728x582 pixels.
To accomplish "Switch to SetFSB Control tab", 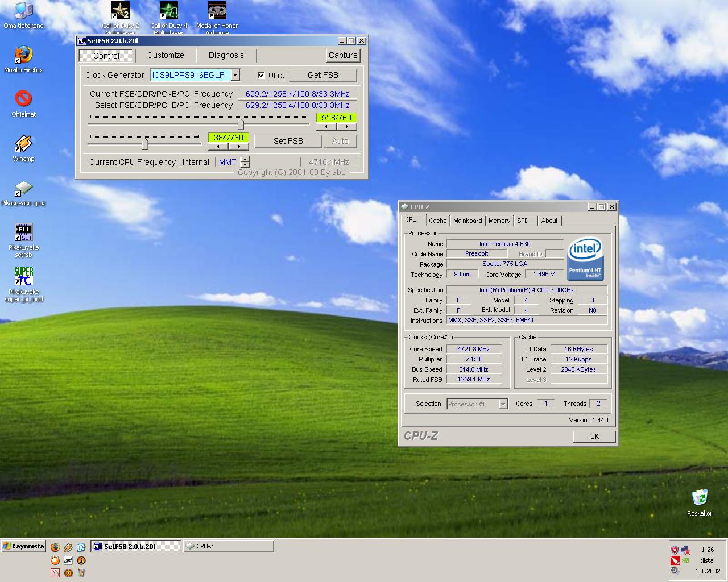I will 106,56.
